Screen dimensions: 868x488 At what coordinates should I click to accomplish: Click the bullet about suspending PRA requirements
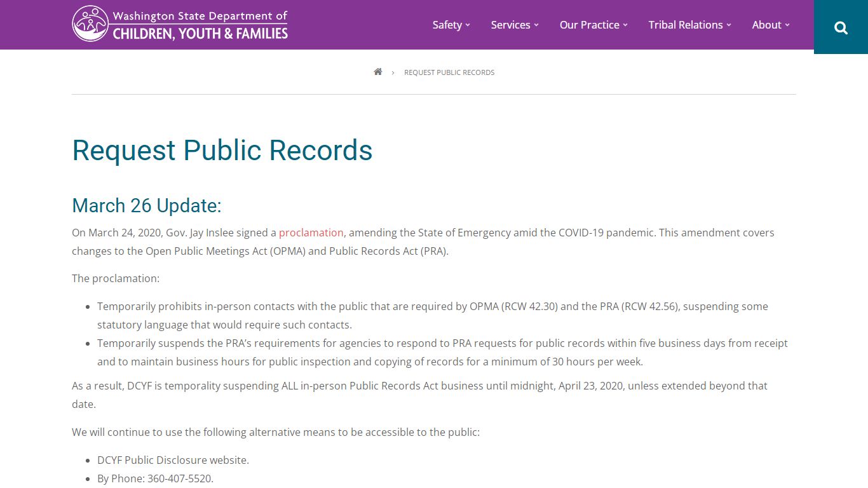click(442, 352)
